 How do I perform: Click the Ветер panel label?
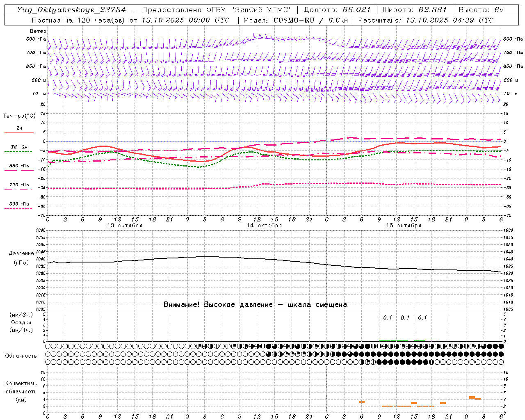pyautogui.click(x=38, y=31)
